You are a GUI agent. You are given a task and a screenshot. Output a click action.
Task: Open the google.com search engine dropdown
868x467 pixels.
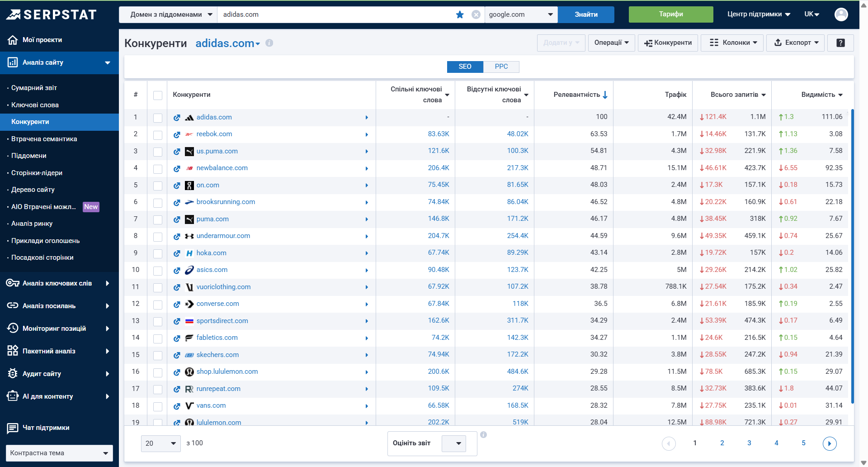tap(521, 14)
